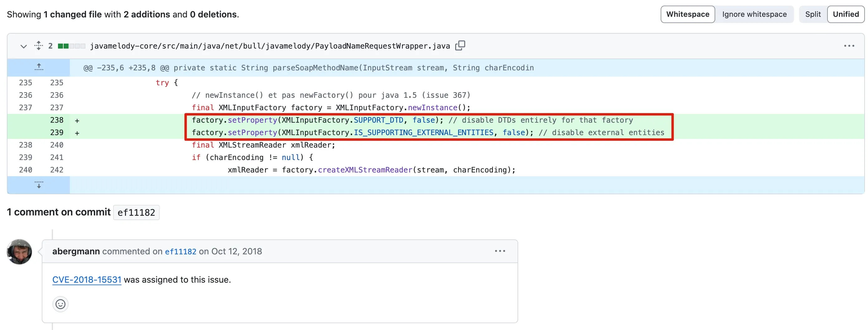This screenshot has height=330, width=868.
Task: Click the XMLInputFactory.newInstance() code line
Action: (331, 108)
